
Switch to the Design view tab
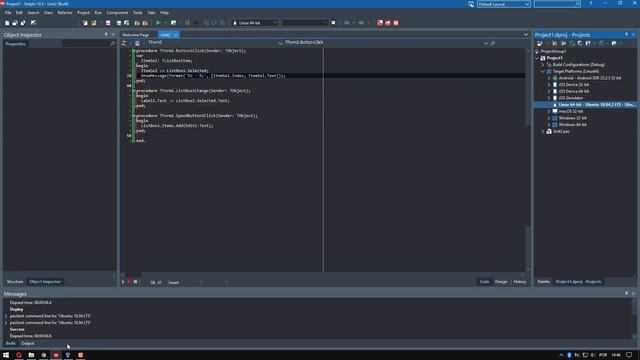[501, 282]
